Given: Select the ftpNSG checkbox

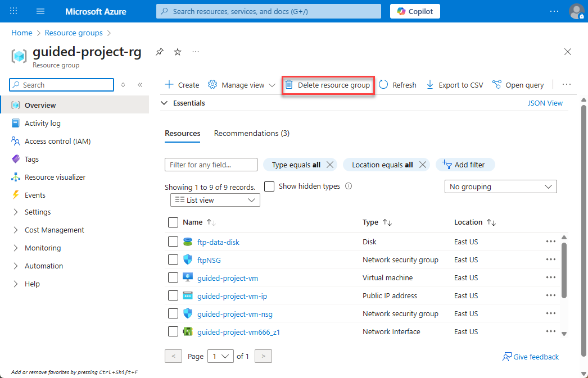Looking at the screenshot, I should (x=173, y=259).
